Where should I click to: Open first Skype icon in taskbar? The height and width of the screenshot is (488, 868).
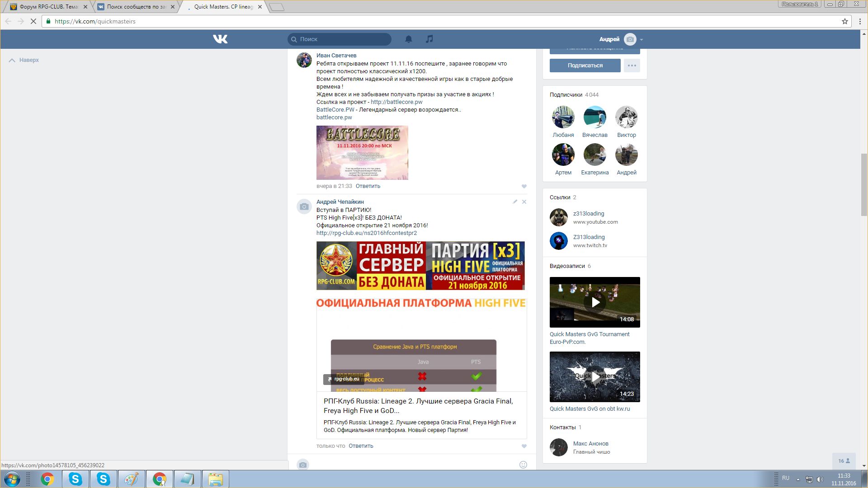(75, 479)
